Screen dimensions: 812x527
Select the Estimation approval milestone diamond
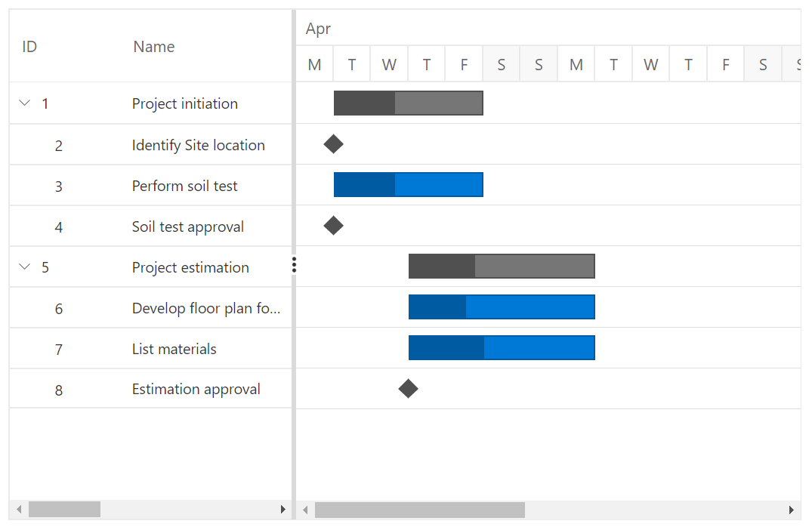(x=409, y=388)
